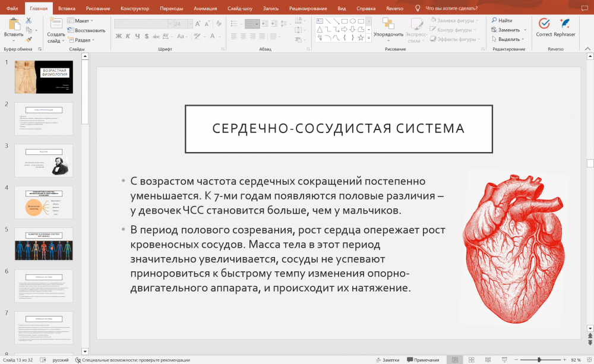Open the Вставка ribbon tab

(x=67, y=9)
